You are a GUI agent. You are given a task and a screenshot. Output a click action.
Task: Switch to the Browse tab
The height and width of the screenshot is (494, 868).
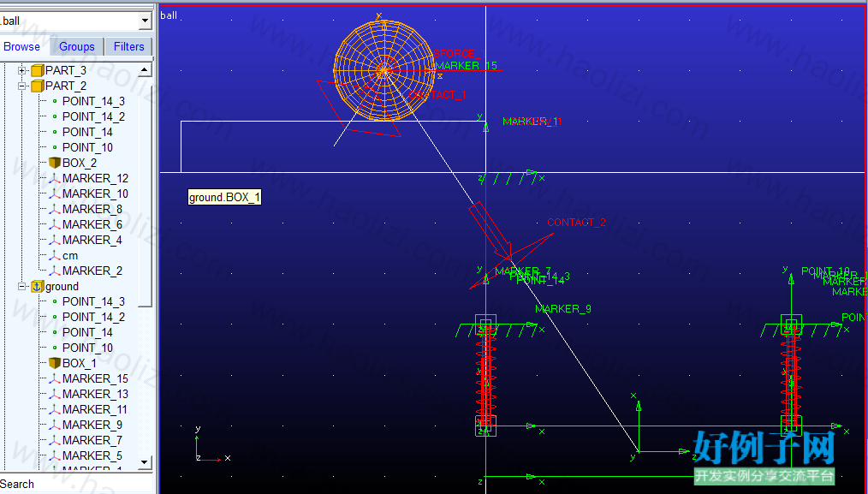(x=21, y=46)
